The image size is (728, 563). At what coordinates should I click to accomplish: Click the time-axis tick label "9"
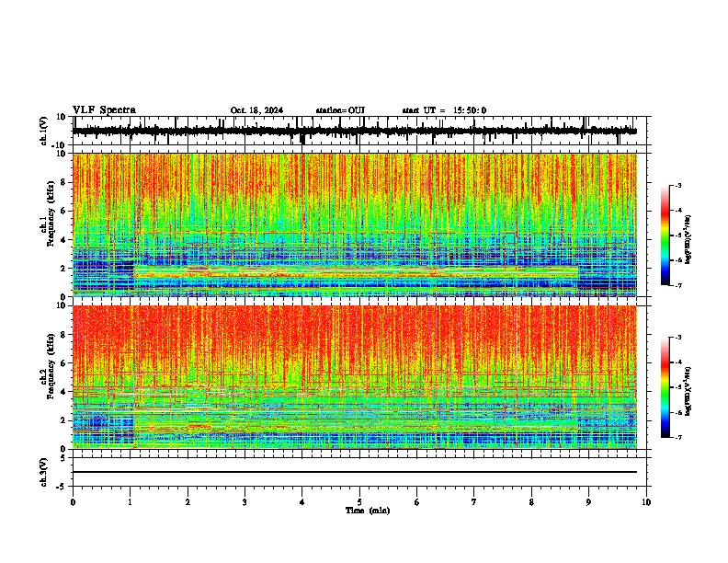[x=588, y=502]
